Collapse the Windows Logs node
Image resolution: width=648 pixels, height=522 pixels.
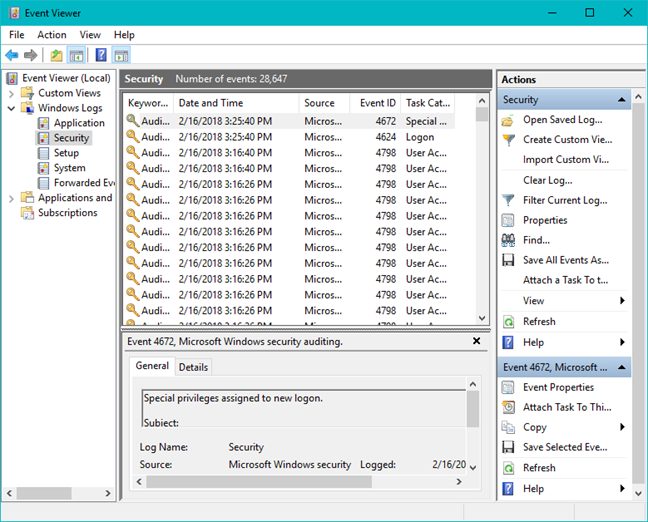(x=11, y=108)
